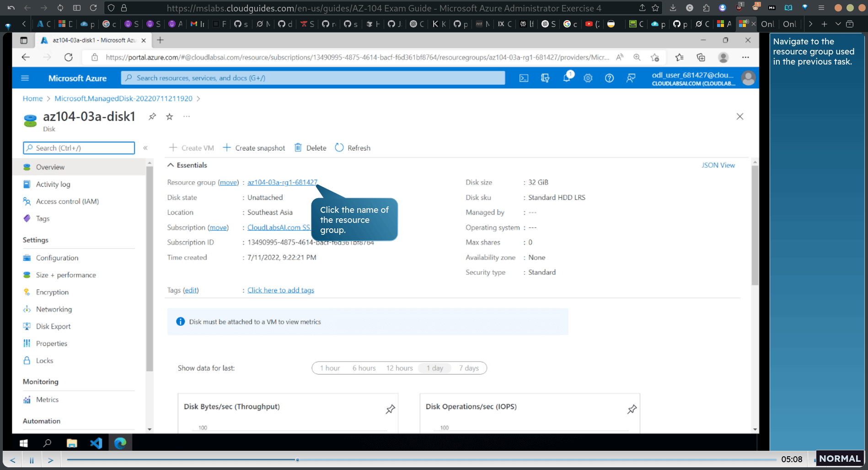Screen dimensions: 868x470
Task: Open the Azure notifications bell
Action: pos(567,78)
